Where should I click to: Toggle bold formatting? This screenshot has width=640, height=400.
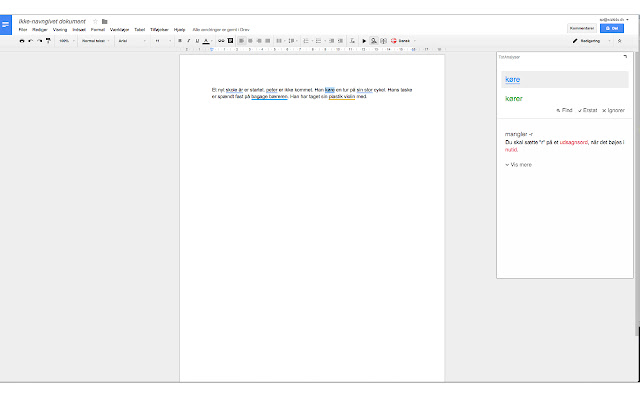(180, 41)
